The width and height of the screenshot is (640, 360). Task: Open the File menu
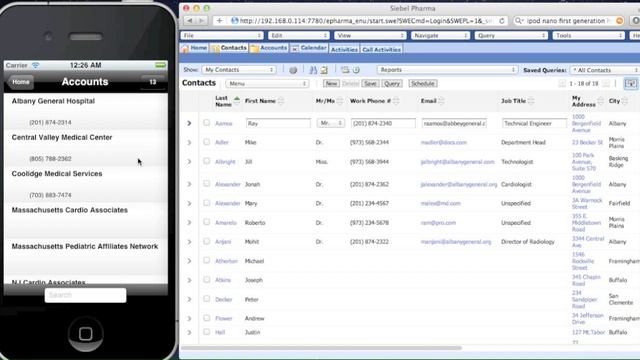click(222, 36)
